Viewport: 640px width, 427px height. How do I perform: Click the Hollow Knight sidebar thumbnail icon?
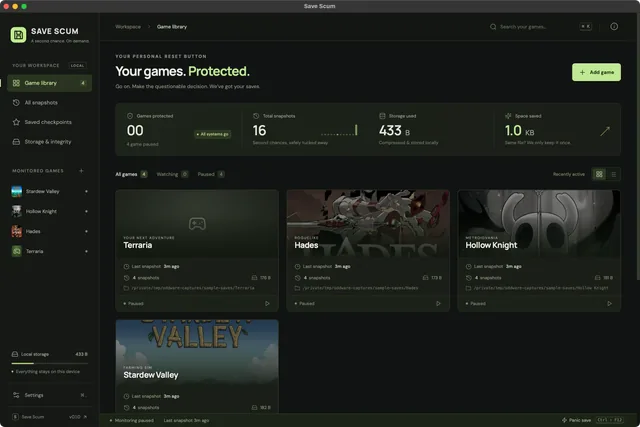click(17, 211)
